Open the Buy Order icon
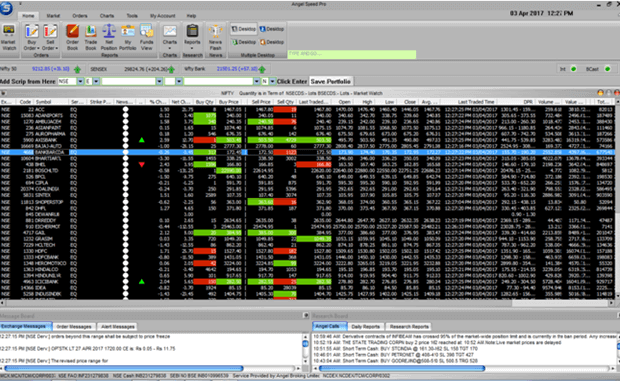Viewport: 622px width, 381px height. coord(31,37)
